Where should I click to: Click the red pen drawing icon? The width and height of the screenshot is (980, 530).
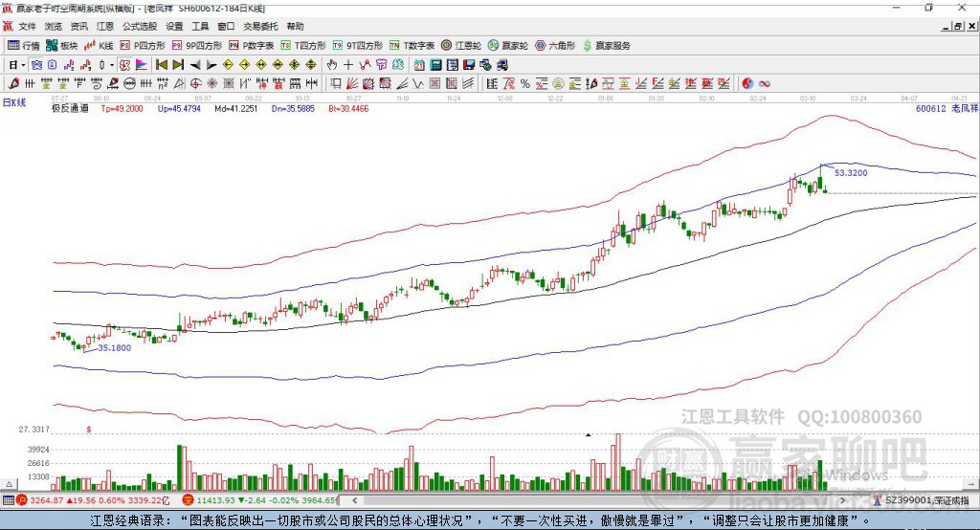point(13,83)
